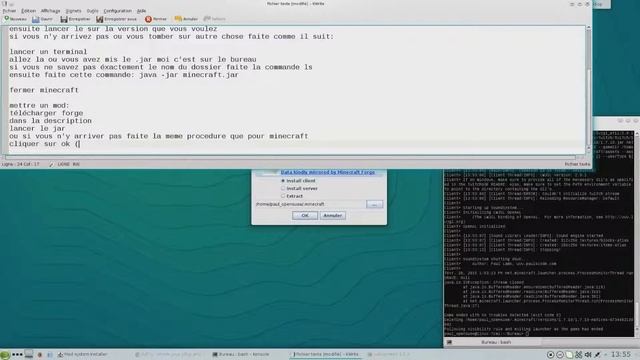Click the browse '...' button for install path

click(374, 204)
